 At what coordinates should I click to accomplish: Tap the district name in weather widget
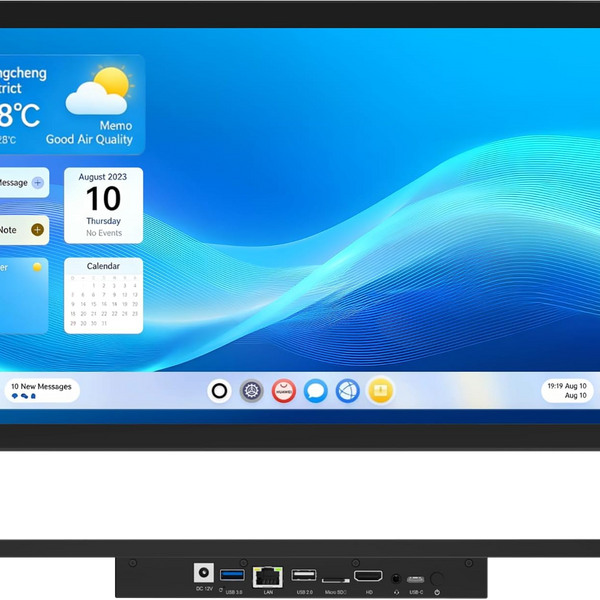click(x=23, y=80)
